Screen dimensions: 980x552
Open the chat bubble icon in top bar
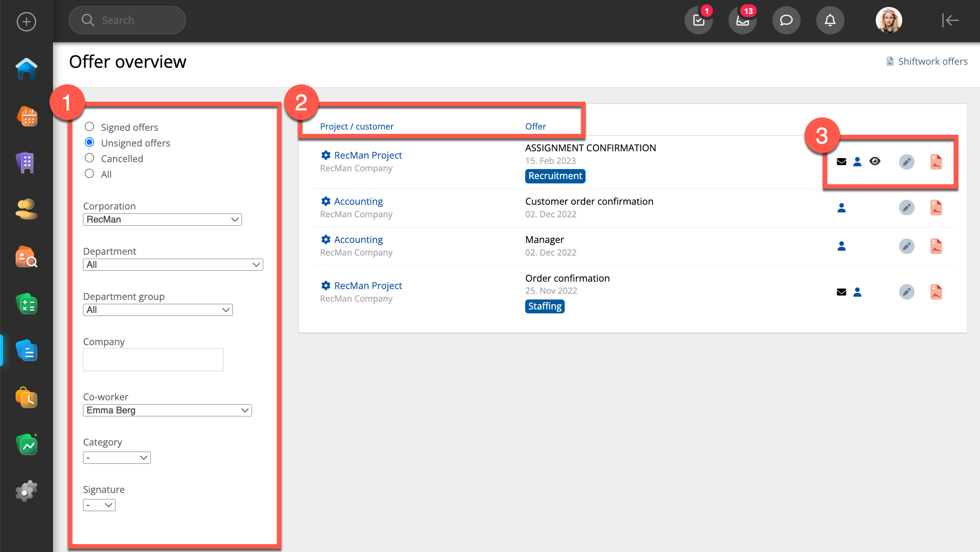click(x=786, y=20)
